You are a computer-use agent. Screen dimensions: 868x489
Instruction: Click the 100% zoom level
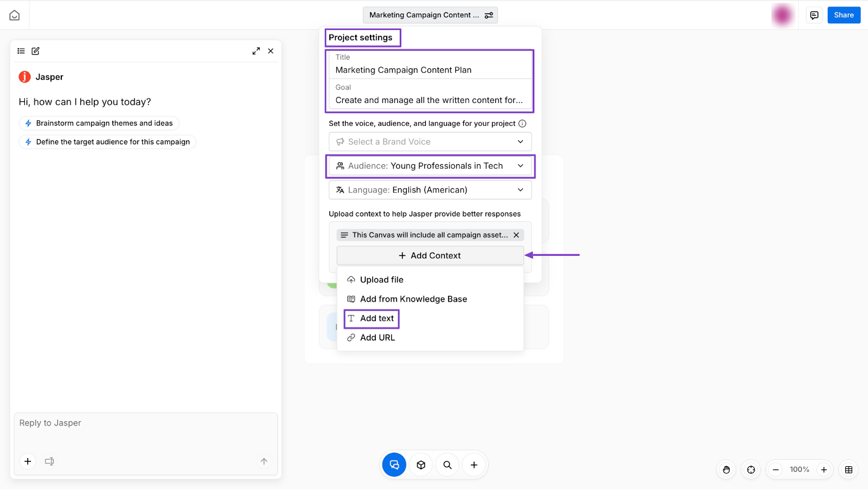coord(800,469)
